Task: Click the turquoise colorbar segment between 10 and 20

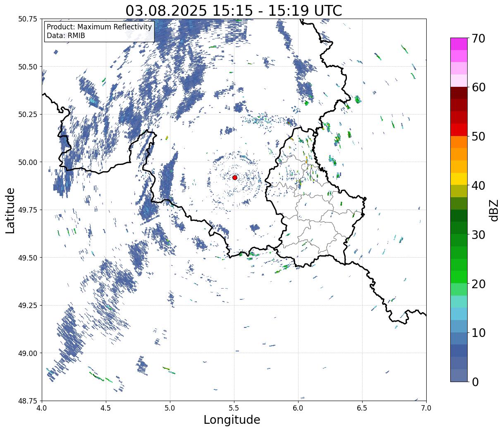Action: point(459,301)
